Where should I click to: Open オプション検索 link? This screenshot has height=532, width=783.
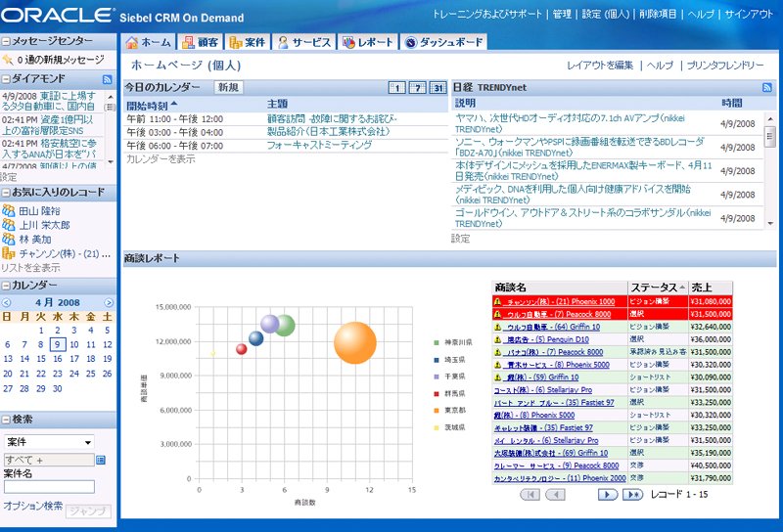pos(33,506)
